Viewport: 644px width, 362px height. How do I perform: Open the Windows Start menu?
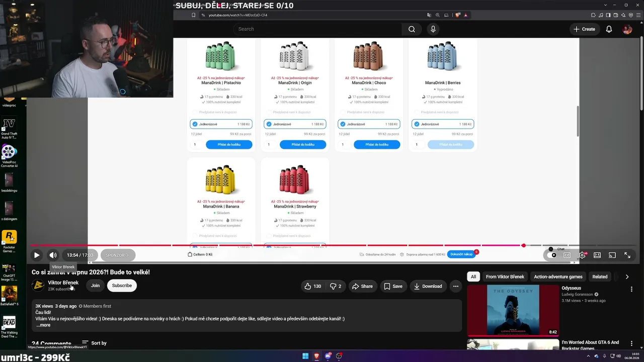tap(305, 356)
